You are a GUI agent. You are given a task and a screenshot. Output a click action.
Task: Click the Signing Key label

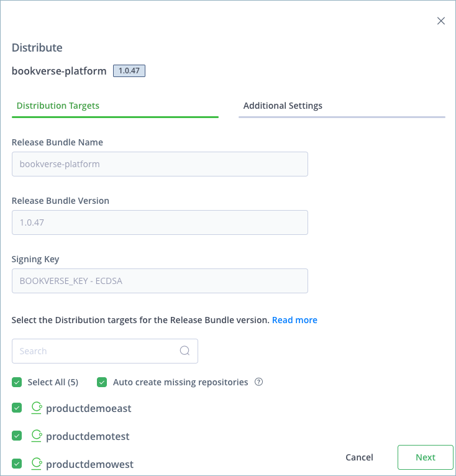pos(35,259)
